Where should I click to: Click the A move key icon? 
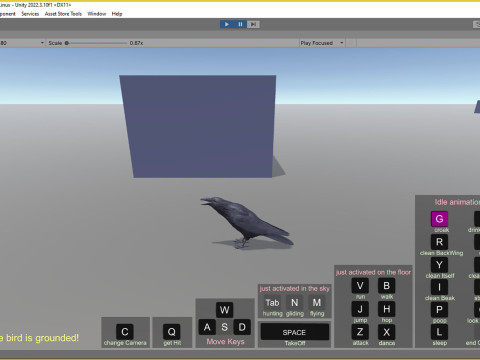click(207, 327)
